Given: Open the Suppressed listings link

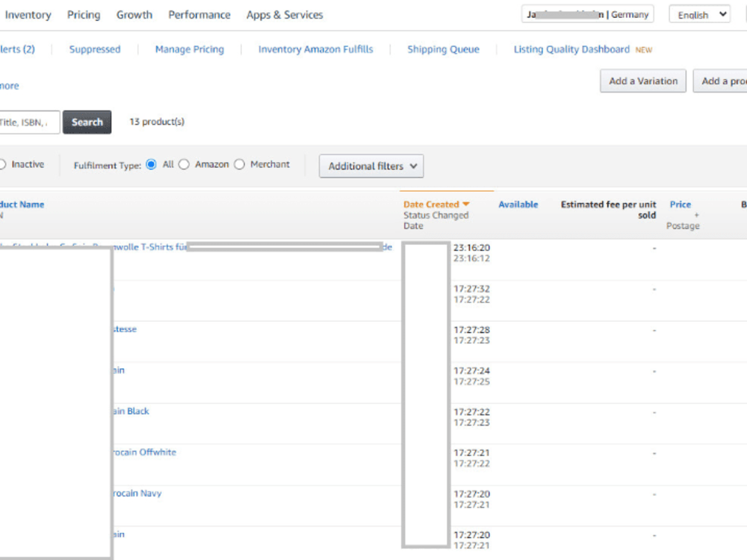Looking at the screenshot, I should pyautogui.click(x=95, y=49).
